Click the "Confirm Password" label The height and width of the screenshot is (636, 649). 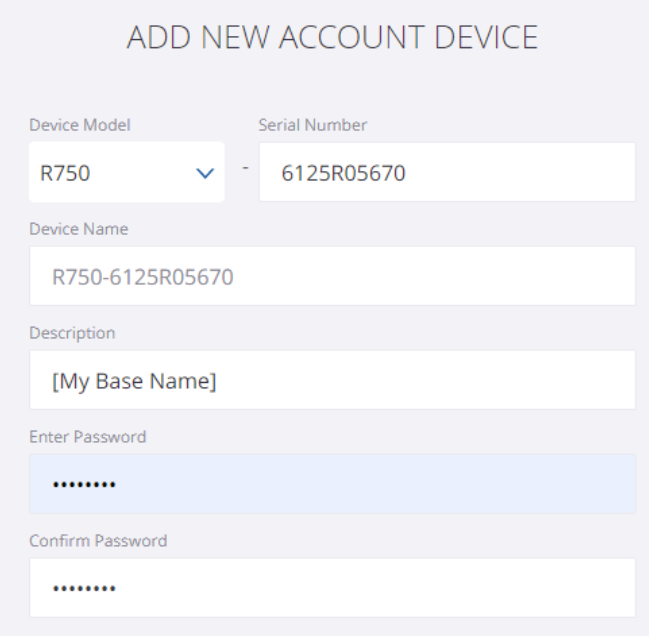(98, 541)
